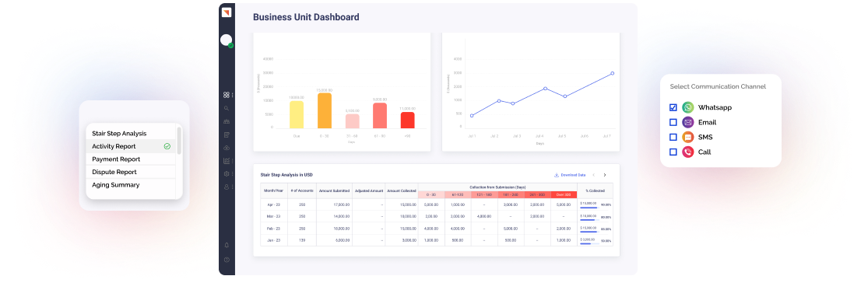Choose Dispute Report from the list
868x290 pixels.
coord(132,172)
